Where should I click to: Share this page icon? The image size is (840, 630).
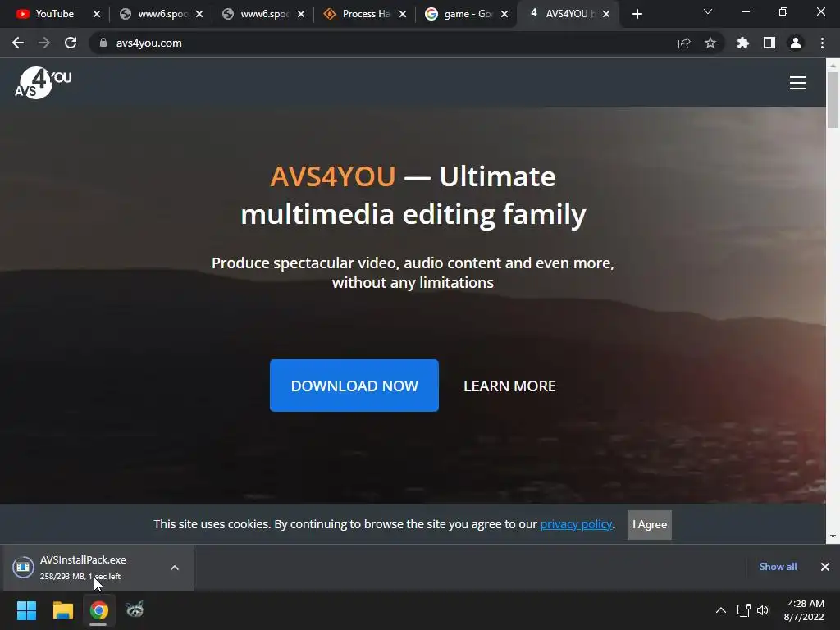coord(684,43)
